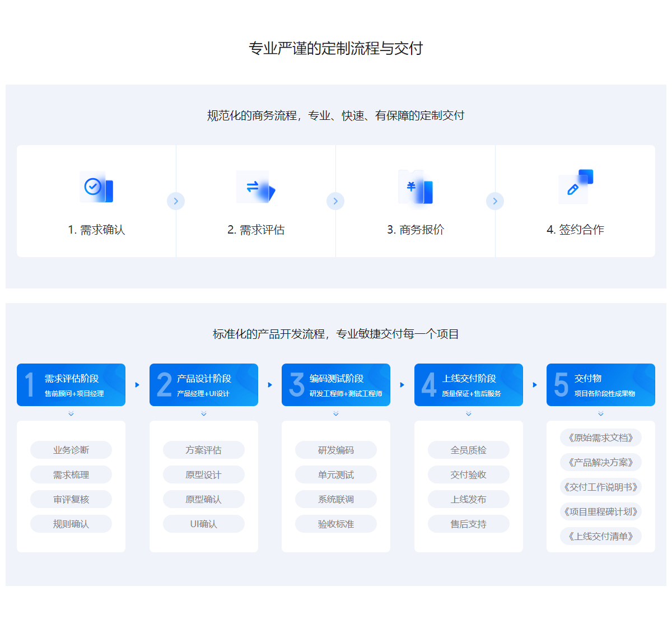Expand the chevron under 产品设计阶段
The height and width of the screenshot is (633, 672).
(204, 414)
